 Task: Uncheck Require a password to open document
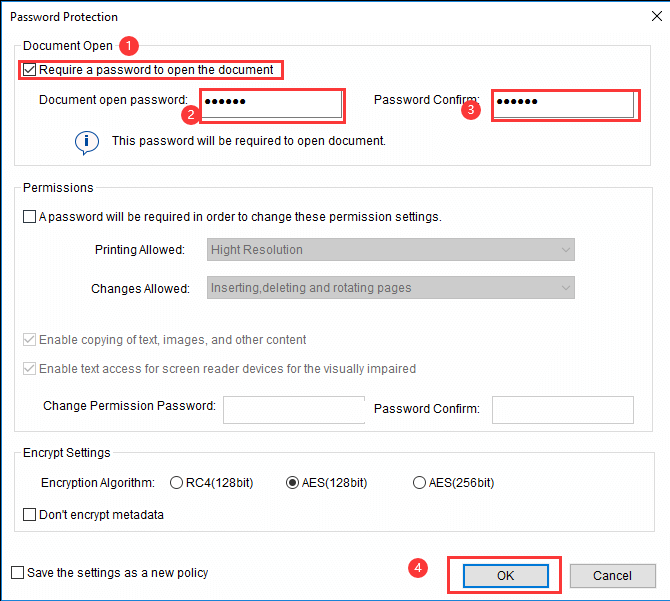(x=29, y=70)
